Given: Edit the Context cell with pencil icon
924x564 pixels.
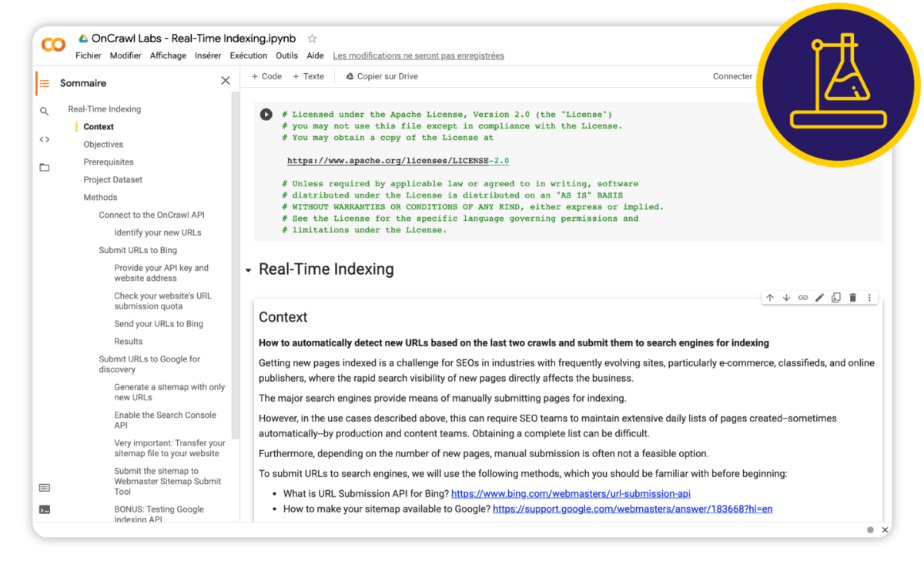Looking at the screenshot, I should [x=820, y=298].
